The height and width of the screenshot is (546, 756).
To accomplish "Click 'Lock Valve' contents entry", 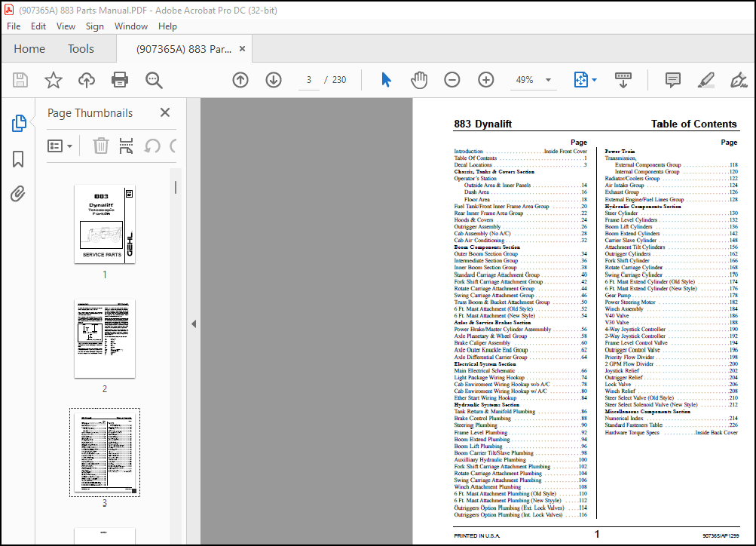I will coord(671,385).
